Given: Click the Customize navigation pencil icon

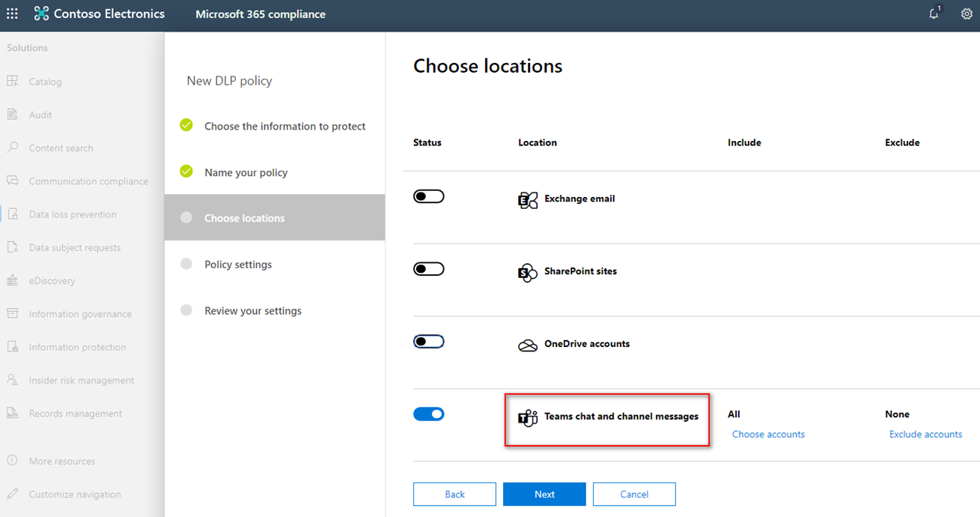Looking at the screenshot, I should (13, 494).
